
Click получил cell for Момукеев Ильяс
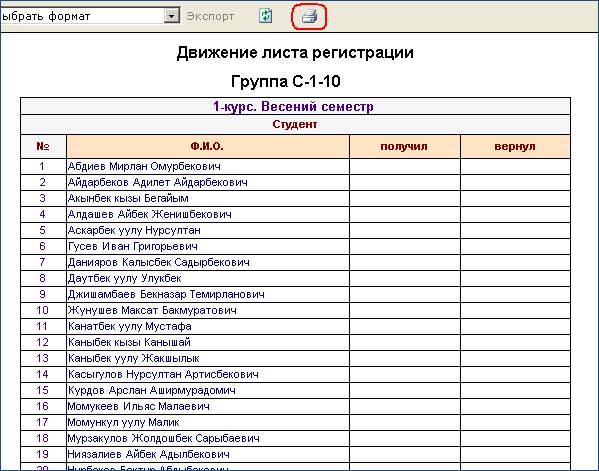pos(405,406)
